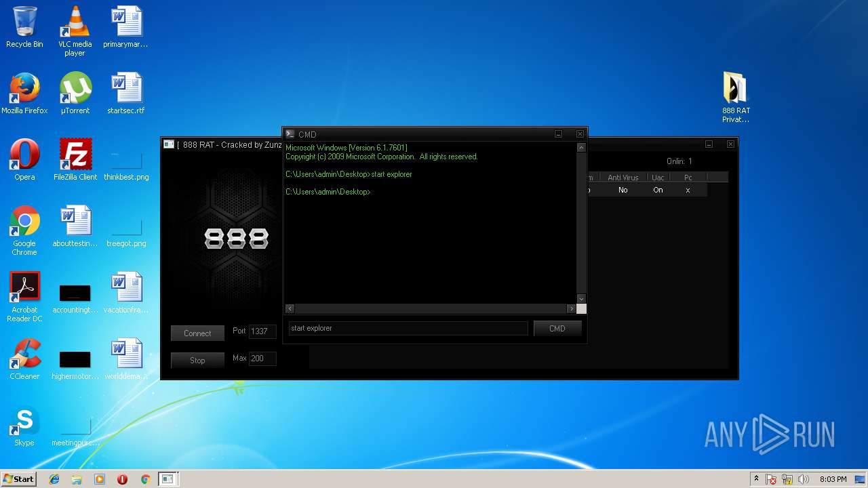Focus the Max 200 field
Image resolution: width=868 pixels, height=488 pixels.
click(x=262, y=359)
